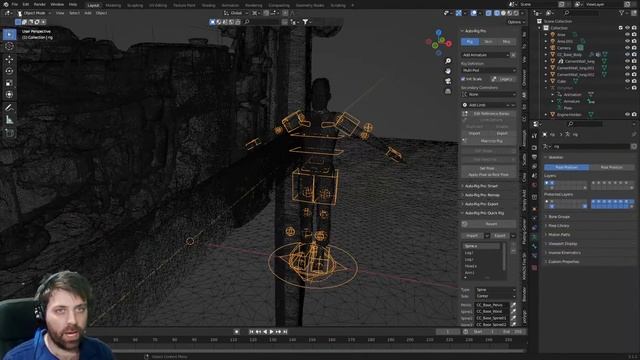The image size is (640, 360).
Task: Toggle the Init Scale checkbox
Action: tap(463, 79)
